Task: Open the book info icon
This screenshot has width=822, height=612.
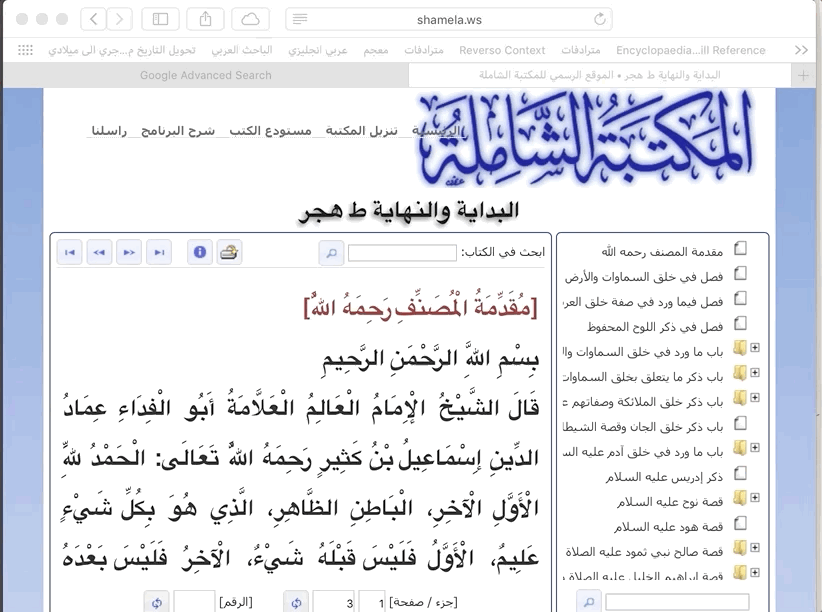Action: point(200,252)
